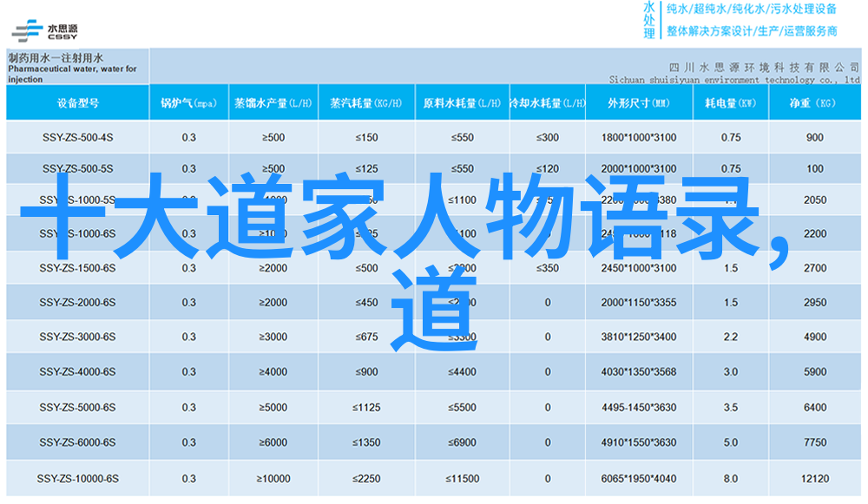Click the dimension cell 4030*1350*3568
868x504 pixels.
639,372
